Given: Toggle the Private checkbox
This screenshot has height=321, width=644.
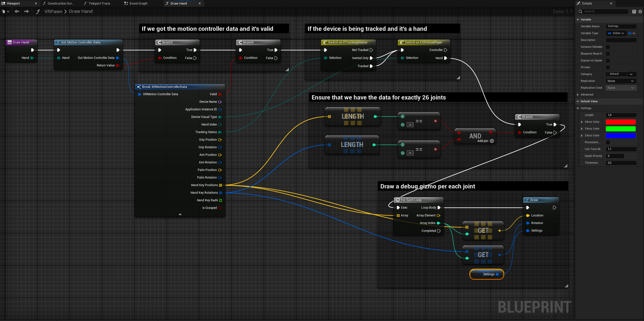Looking at the screenshot, I should coord(608,67).
